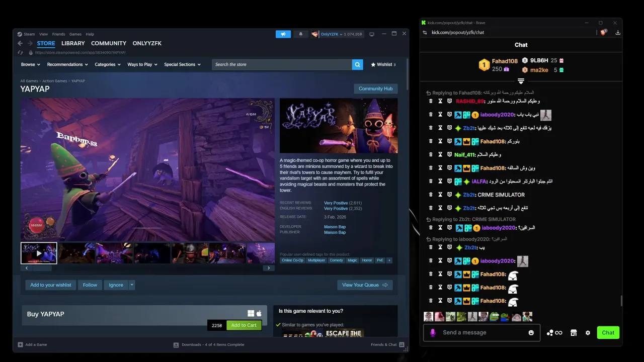Open dropdown arrow next to Ignore button
The height and width of the screenshot is (362, 644).
coord(132,285)
